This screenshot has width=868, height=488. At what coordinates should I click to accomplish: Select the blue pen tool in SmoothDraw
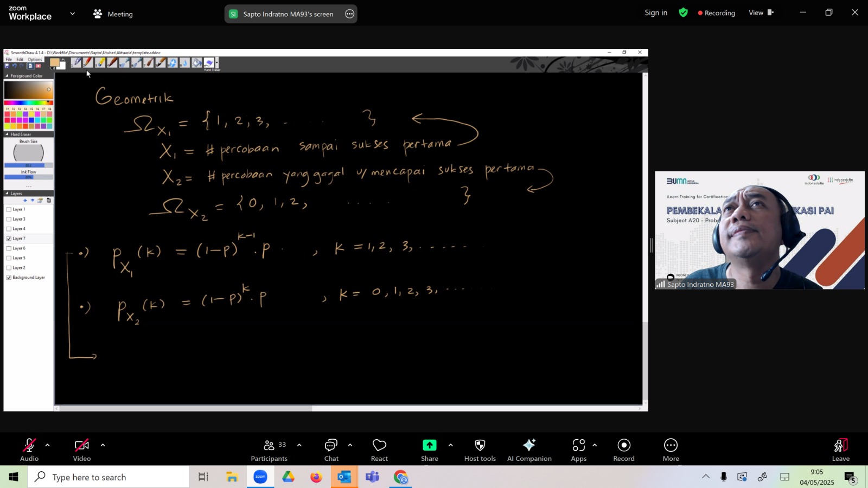coord(76,63)
